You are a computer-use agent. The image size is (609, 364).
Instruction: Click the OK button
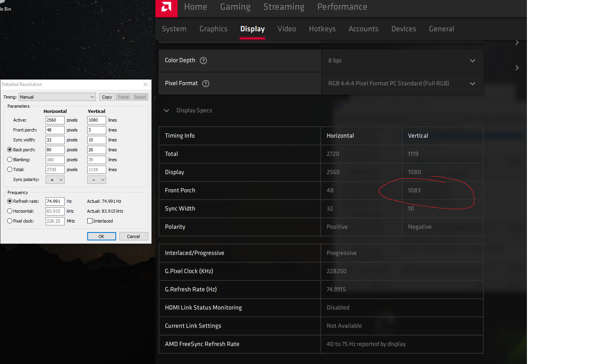pyautogui.click(x=101, y=236)
